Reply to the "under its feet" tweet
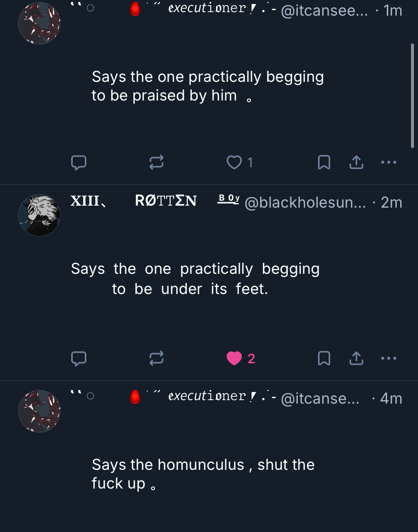The height and width of the screenshot is (532, 418). 78,358
